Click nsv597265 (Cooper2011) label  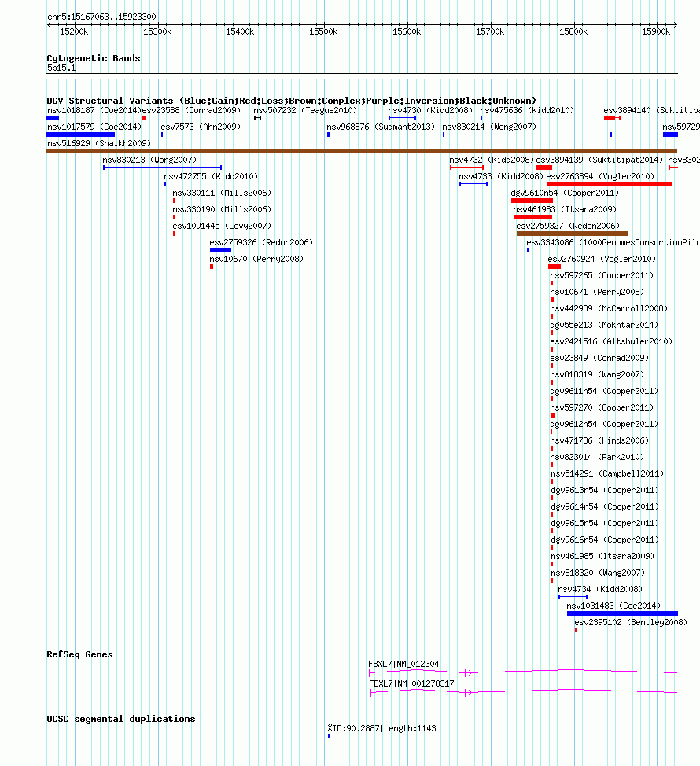[602, 276]
